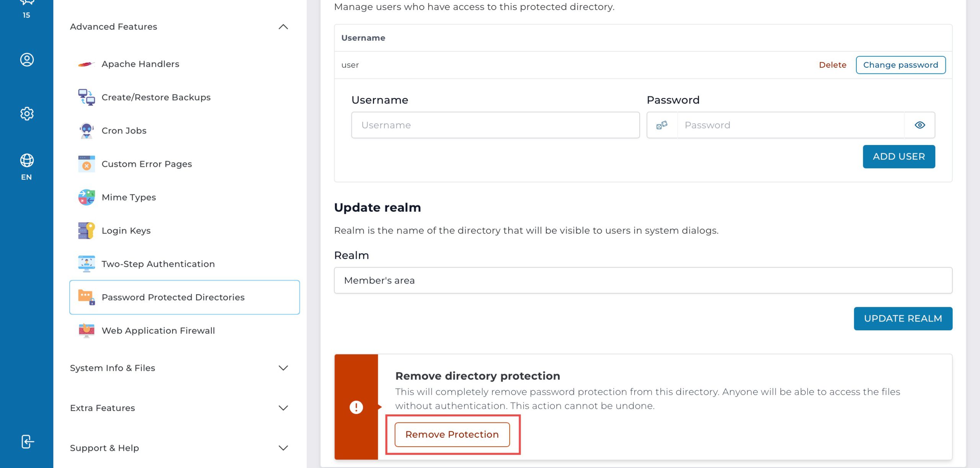This screenshot has height=468, width=980.
Task: Delete the user named 'user'
Action: coord(832,65)
